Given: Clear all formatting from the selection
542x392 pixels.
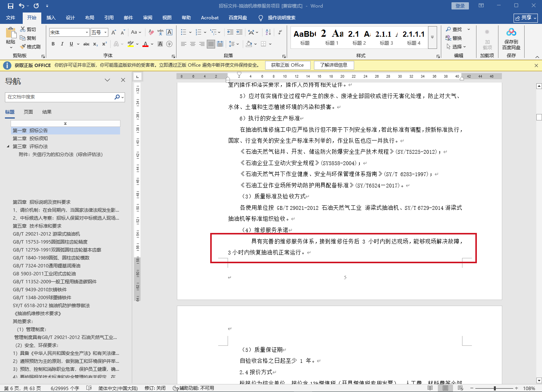Looking at the screenshot, I should pyautogui.click(x=151, y=33).
